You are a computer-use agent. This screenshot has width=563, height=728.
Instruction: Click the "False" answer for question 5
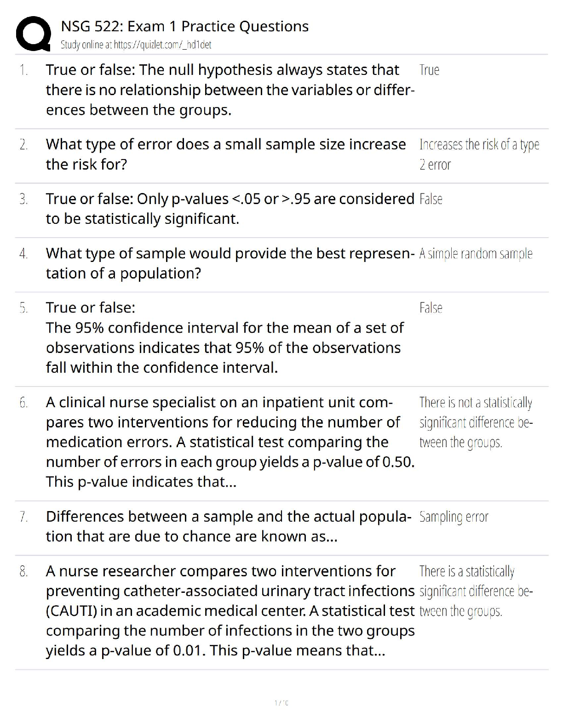431,308
